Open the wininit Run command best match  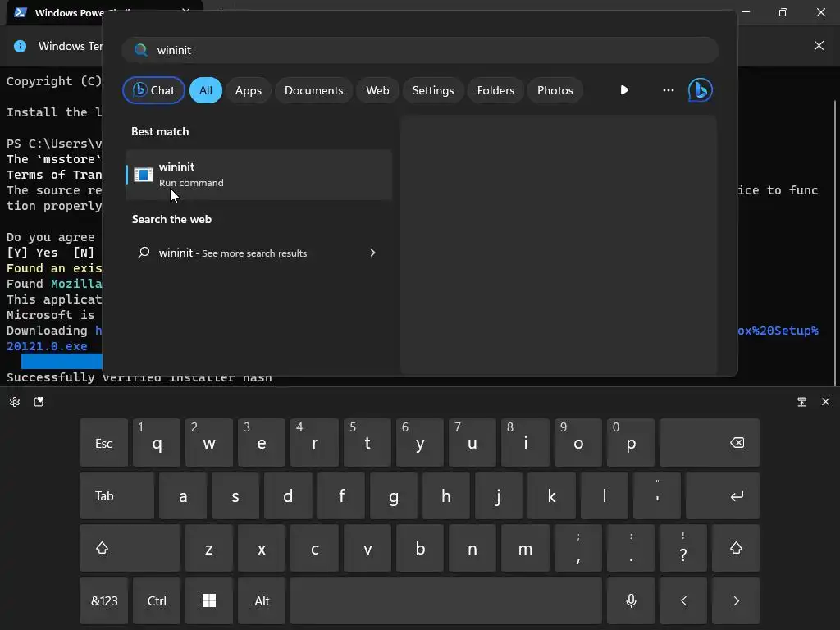(258, 175)
